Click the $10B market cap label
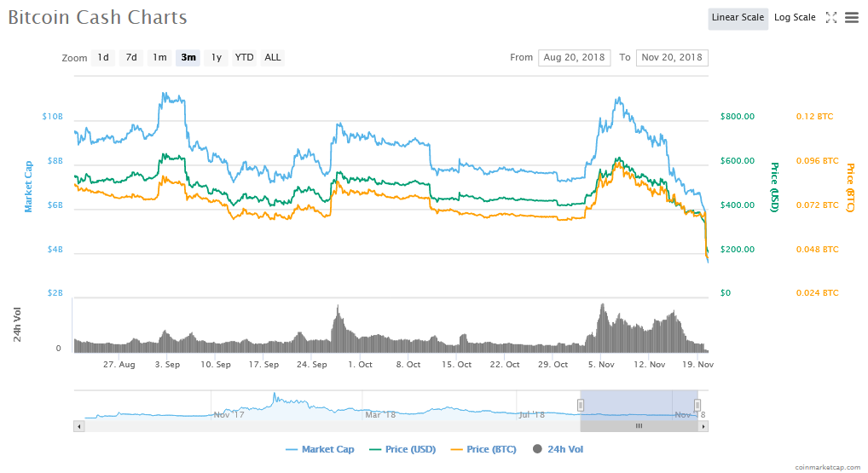This screenshot has width=868, height=473. 53,117
